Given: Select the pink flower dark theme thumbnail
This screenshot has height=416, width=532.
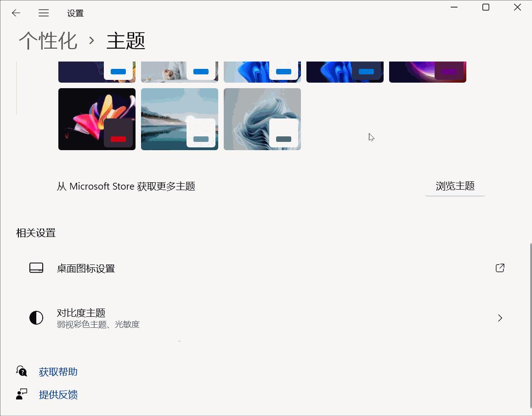Looking at the screenshot, I should [x=96, y=119].
